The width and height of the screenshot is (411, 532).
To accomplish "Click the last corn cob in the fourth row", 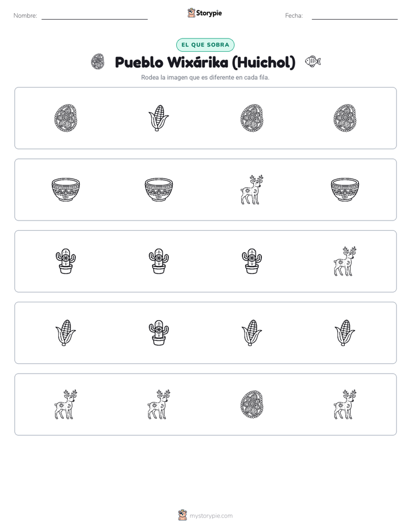I will pos(345,333).
